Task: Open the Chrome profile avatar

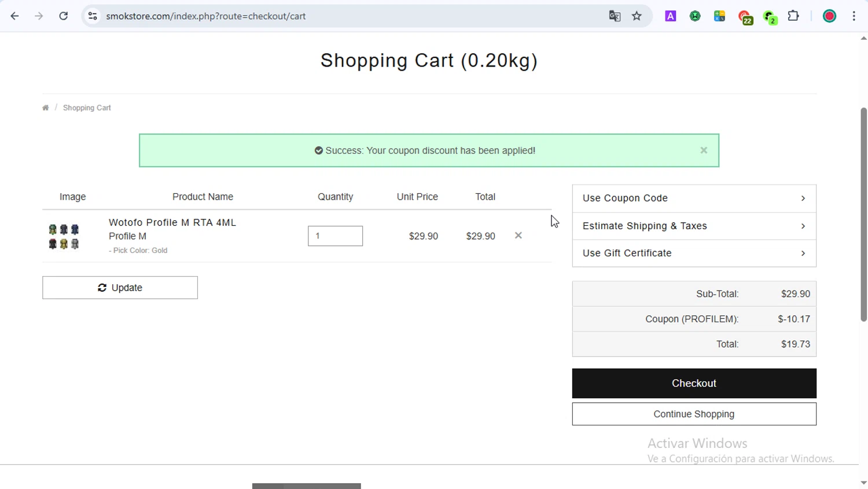Action: coord(829,16)
